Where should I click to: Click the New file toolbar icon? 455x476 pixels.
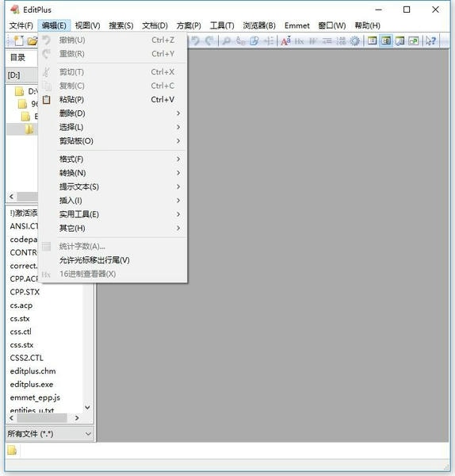(x=19, y=40)
